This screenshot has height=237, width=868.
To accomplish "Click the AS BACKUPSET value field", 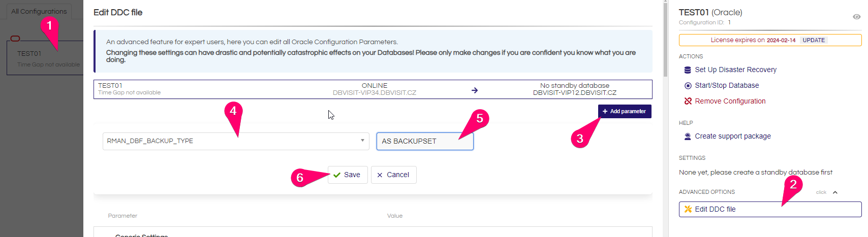I will tap(425, 141).
